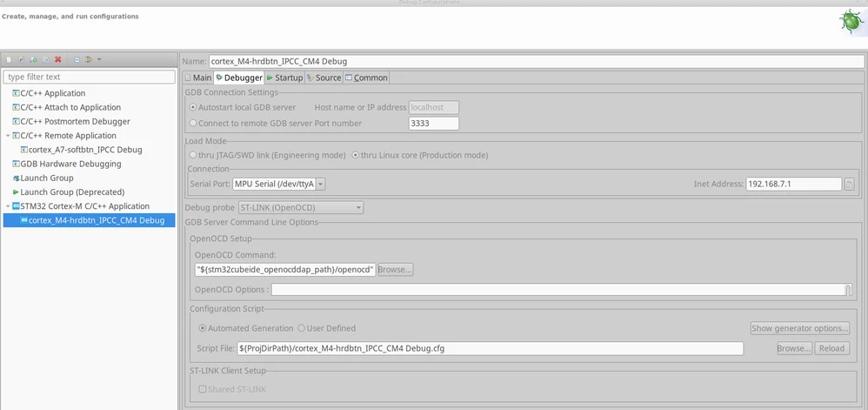Click the Host name localhost field
Screen dimensions: 868x410
[434, 107]
